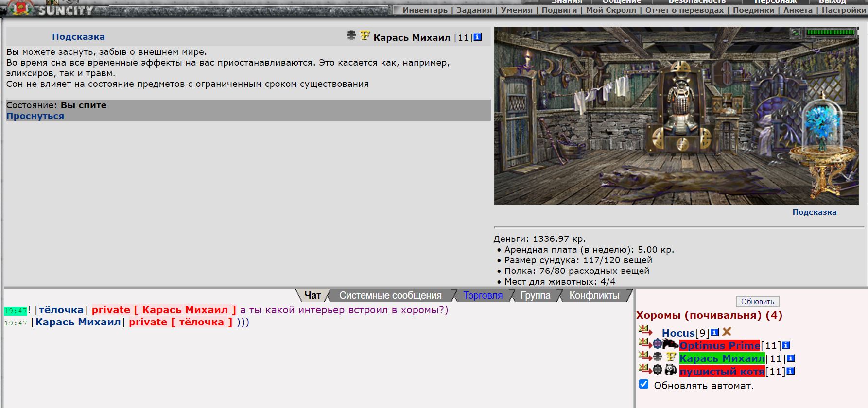This screenshot has width=868, height=408.
Task: Open the Чат tab
Action: pos(312,295)
